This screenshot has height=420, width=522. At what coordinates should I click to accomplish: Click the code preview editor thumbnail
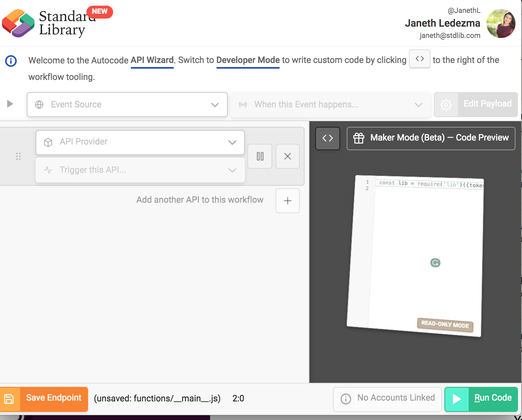coord(415,256)
